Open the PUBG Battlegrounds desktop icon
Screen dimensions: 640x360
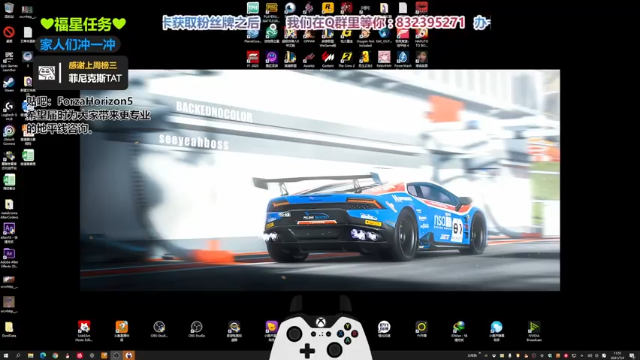(271, 11)
